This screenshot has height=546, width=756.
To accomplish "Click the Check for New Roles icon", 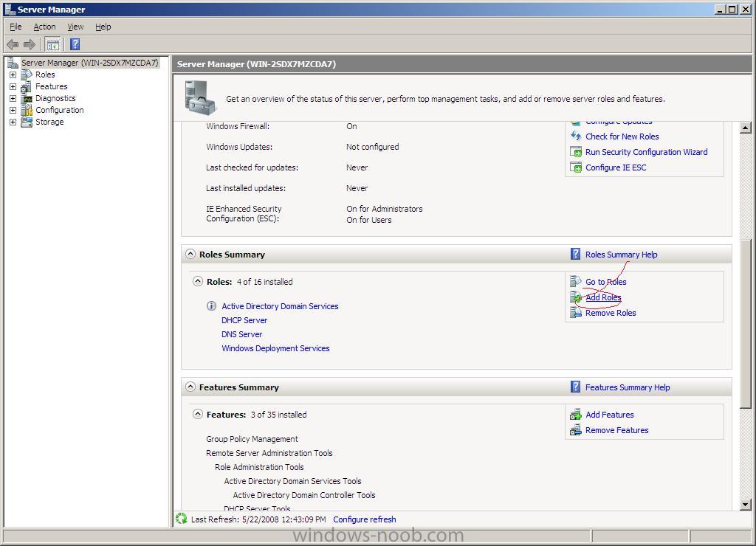I will tap(576, 136).
